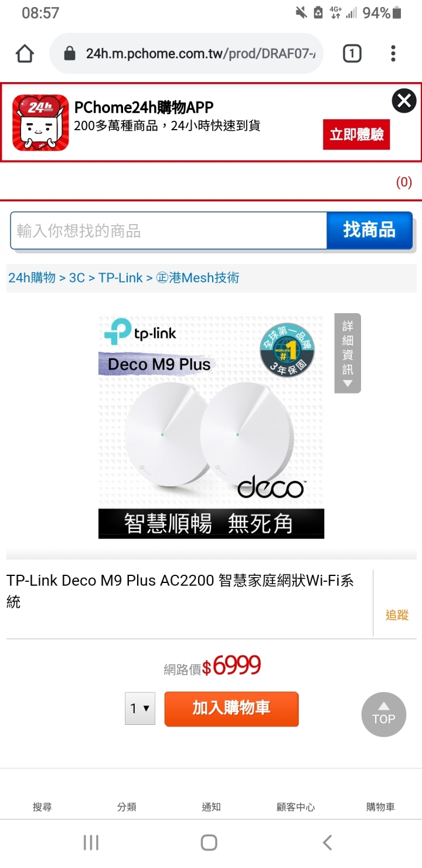Viewport: 422px width, 868px height.
Task: Open the quantity dropdown showing 1
Action: [139, 708]
